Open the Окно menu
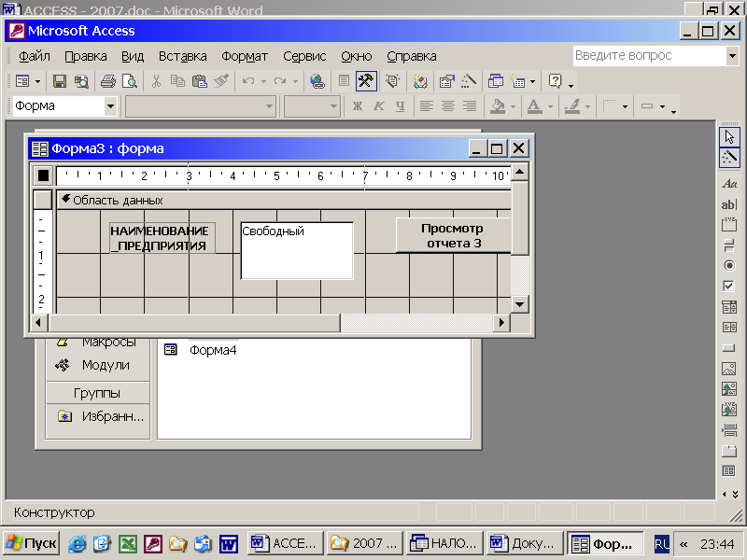747x560 pixels. pyautogui.click(x=357, y=56)
